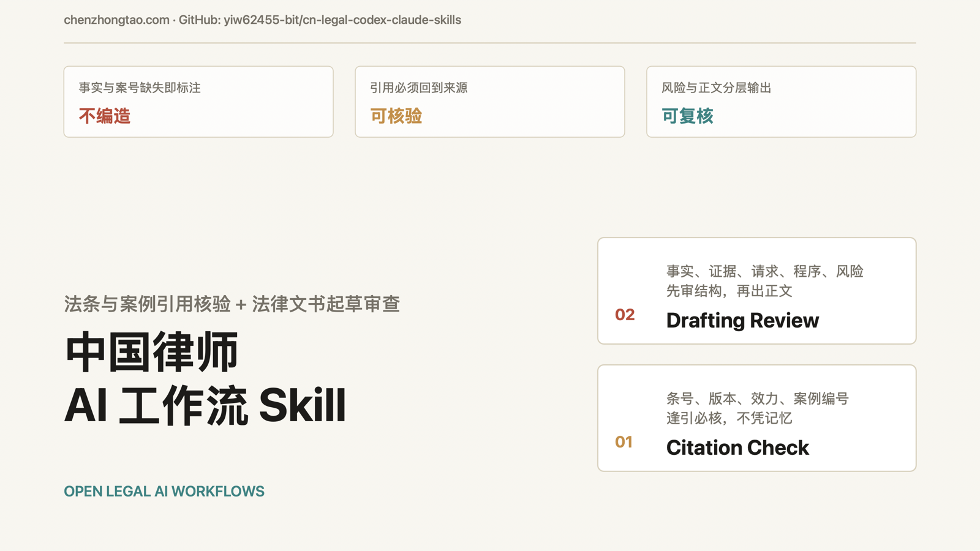Click the chenzhongtao.com GitHub header text

[x=262, y=20]
